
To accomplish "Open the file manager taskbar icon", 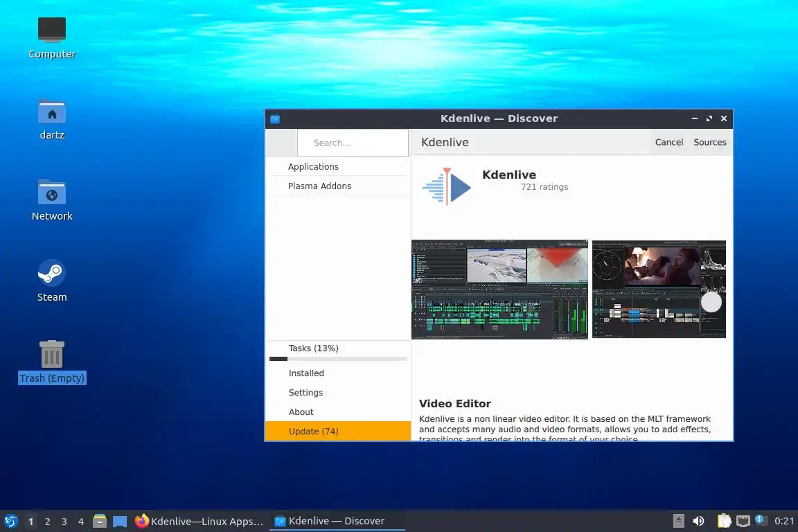I will 100,521.
